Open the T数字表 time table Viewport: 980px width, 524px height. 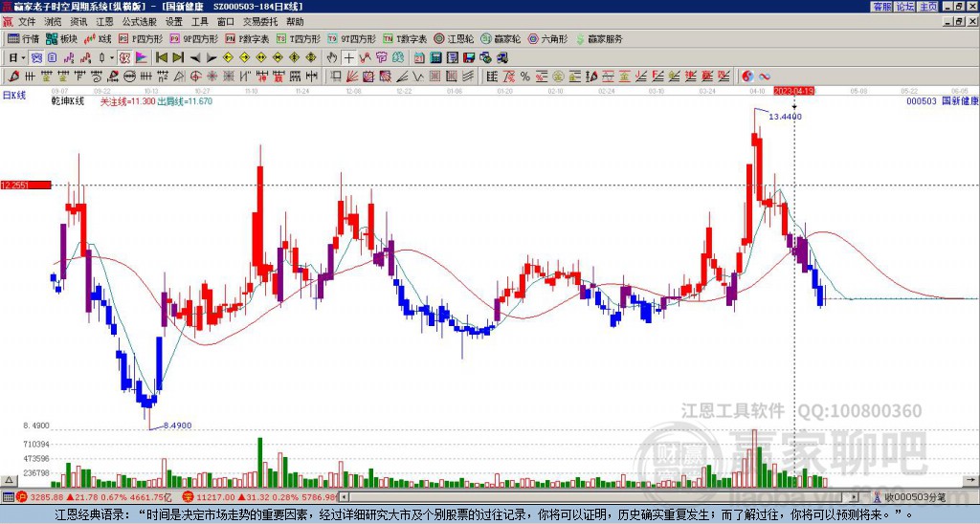click(405, 38)
